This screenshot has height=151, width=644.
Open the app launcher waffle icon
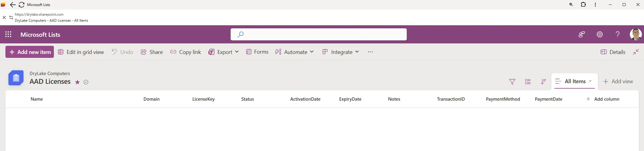[x=8, y=34]
